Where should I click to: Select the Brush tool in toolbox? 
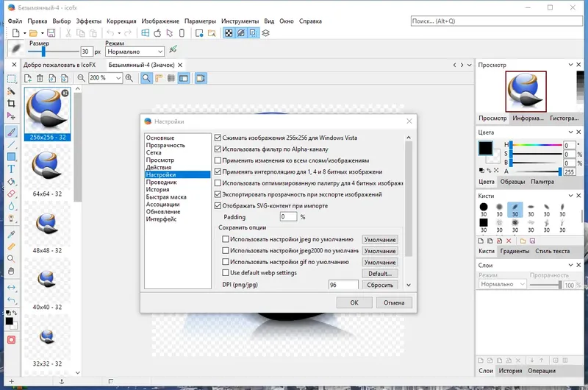coord(11,132)
